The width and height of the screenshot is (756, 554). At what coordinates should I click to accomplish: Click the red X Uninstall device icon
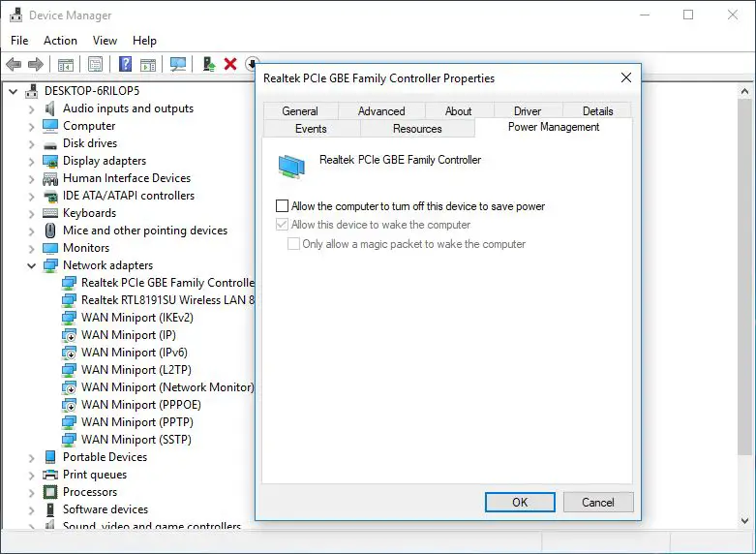point(230,64)
